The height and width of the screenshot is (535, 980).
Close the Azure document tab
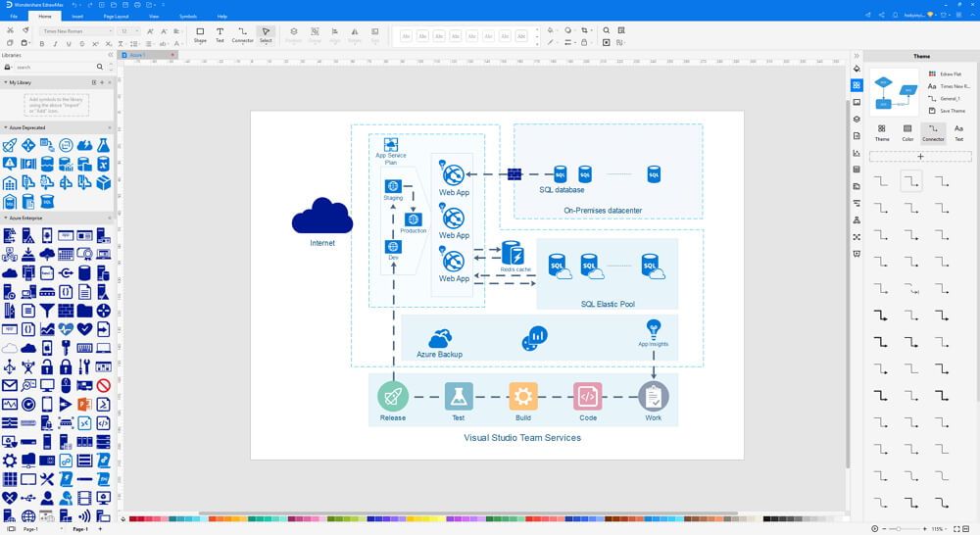[x=172, y=55]
